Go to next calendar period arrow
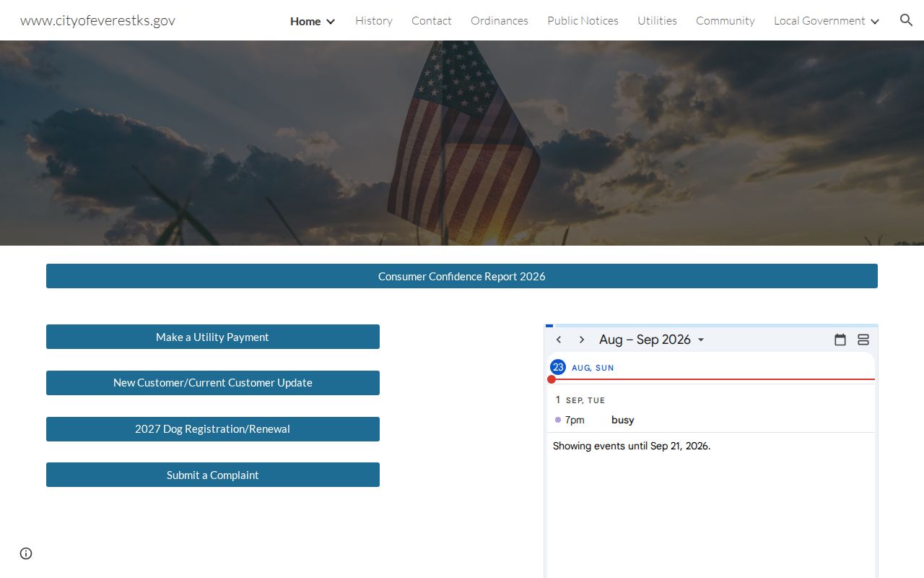 (x=582, y=340)
